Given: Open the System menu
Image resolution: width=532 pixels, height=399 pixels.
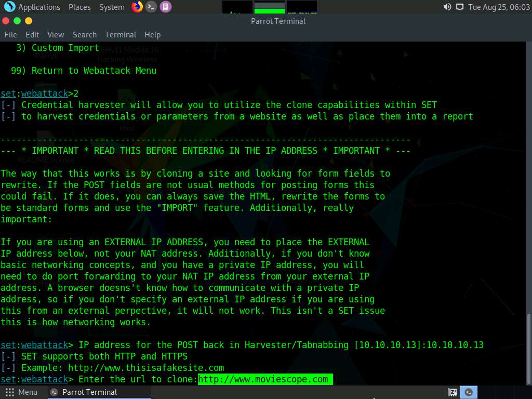Looking at the screenshot, I should pos(112,7).
